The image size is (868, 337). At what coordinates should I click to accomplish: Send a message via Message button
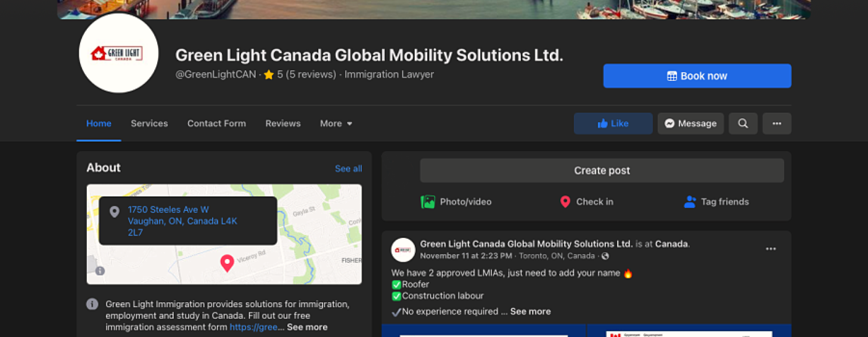pyautogui.click(x=690, y=123)
